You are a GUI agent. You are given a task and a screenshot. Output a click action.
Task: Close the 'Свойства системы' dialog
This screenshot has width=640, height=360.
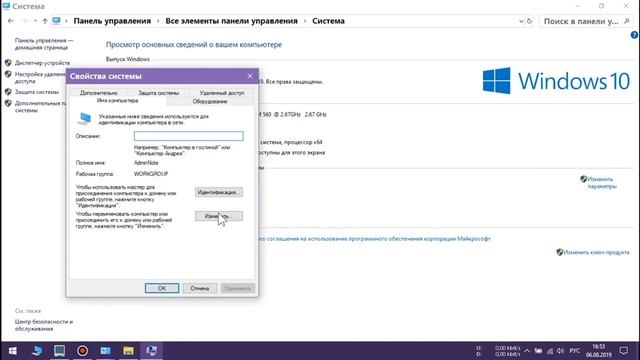(x=250, y=76)
